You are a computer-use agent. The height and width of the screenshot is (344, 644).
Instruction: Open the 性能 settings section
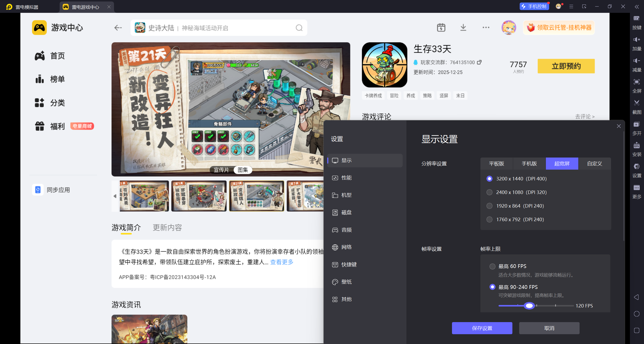point(346,178)
